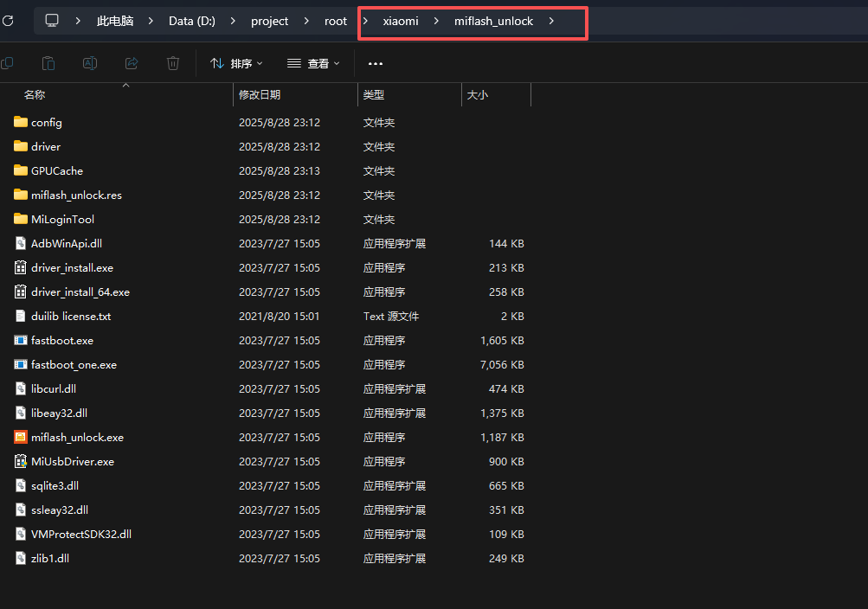
Task: Click the libcurl.dll file icon
Action: [21, 389]
